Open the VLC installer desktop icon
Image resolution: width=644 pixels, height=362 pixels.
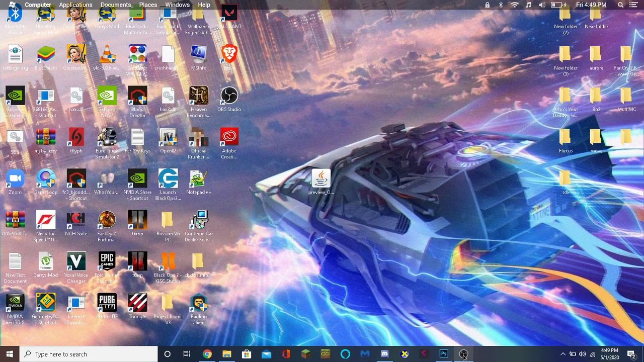coord(107,54)
